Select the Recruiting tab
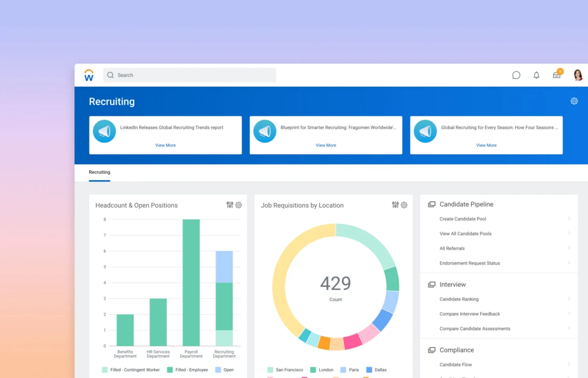 point(100,172)
